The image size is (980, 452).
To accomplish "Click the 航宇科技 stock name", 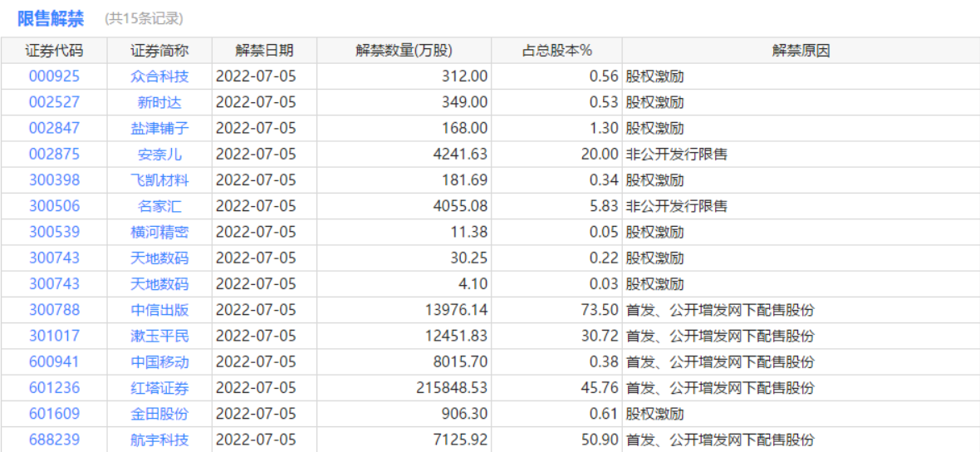I will [159, 440].
